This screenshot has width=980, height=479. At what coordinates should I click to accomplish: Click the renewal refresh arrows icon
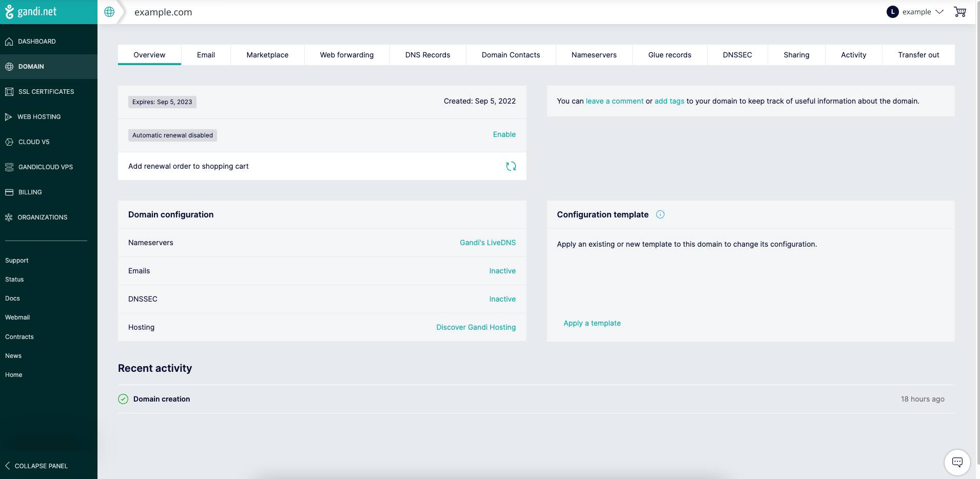point(511,166)
